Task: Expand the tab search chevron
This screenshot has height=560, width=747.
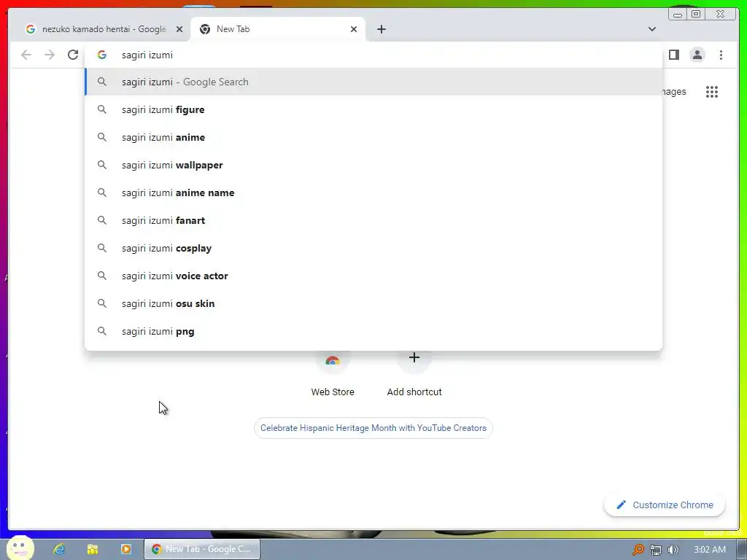Action: pos(651,29)
